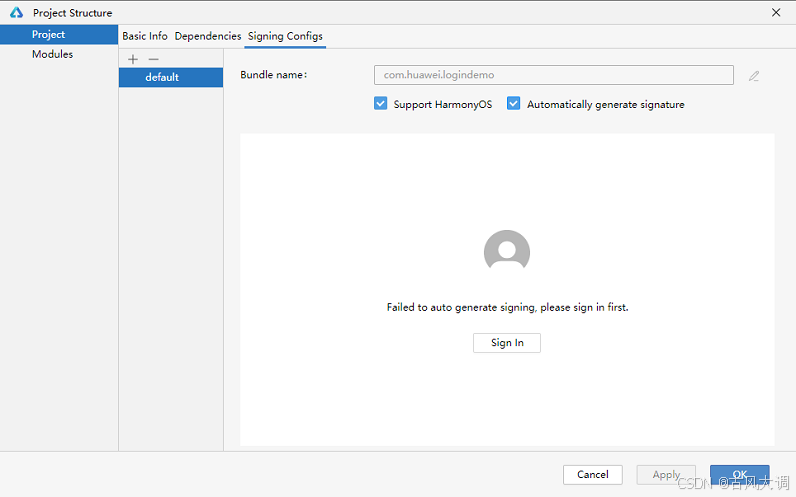This screenshot has width=796, height=497.
Task: Click the Bundle name input field
Action: coord(554,75)
